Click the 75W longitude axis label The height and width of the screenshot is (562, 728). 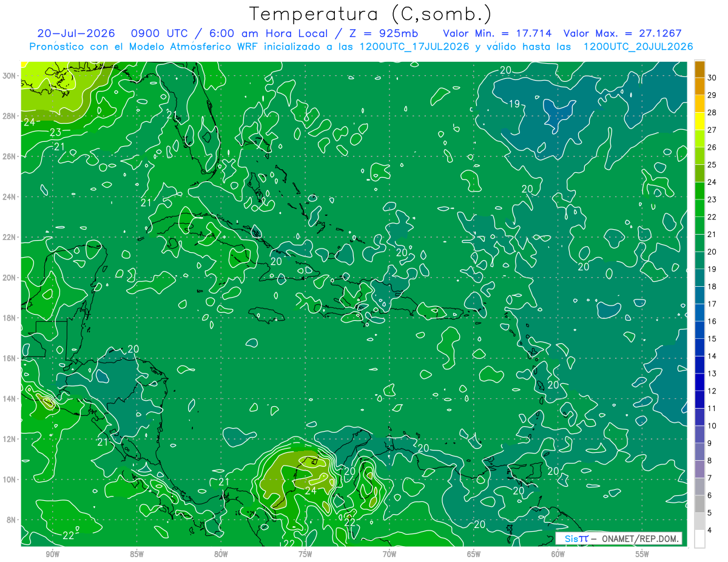(305, 555)
